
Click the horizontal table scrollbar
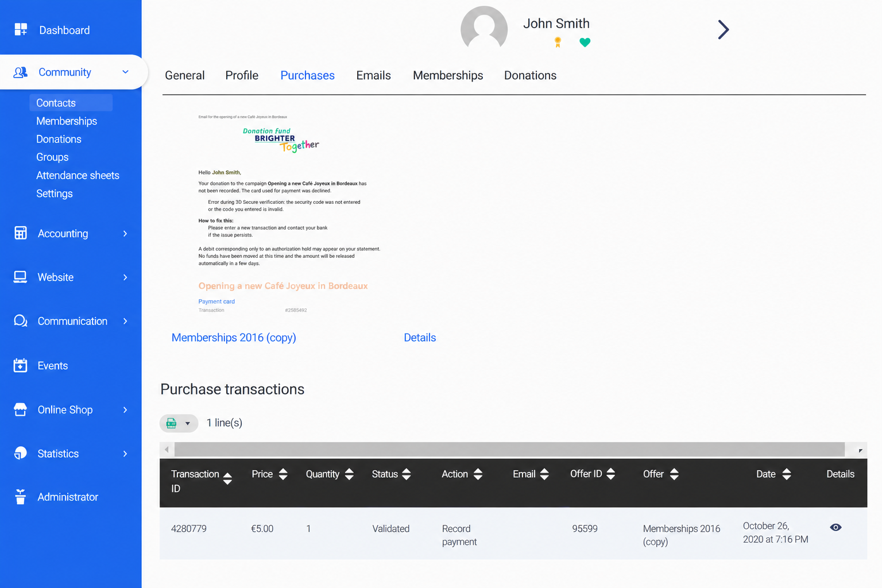[x=509, y=450]
